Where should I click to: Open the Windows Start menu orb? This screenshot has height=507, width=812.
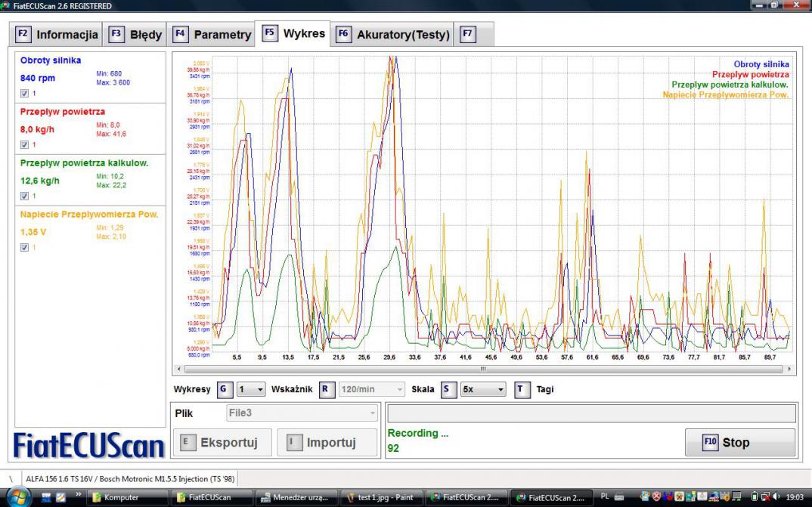coord(17,497)
